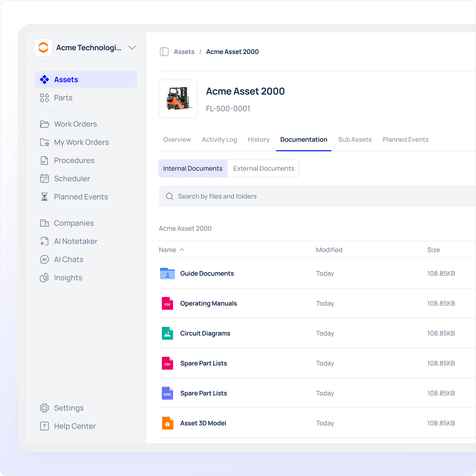Select the Internal Documents toggle
The image size is (476, 476).
click(193, 168)
